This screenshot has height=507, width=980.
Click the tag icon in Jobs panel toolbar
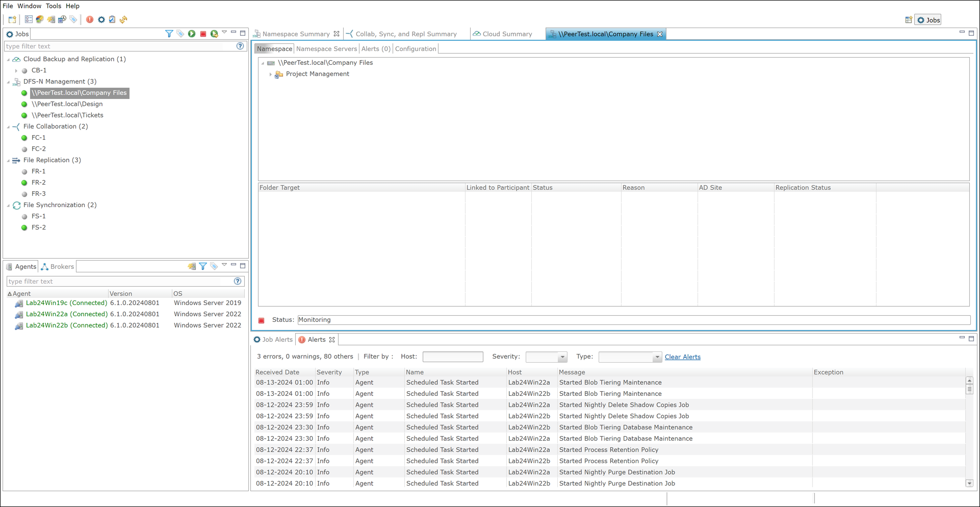(x=180, y=34)
